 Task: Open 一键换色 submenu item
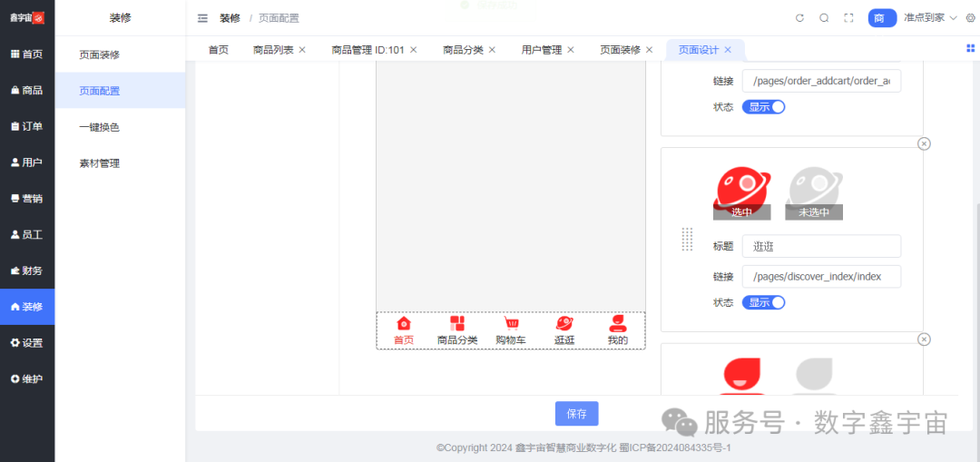(120, 127)
